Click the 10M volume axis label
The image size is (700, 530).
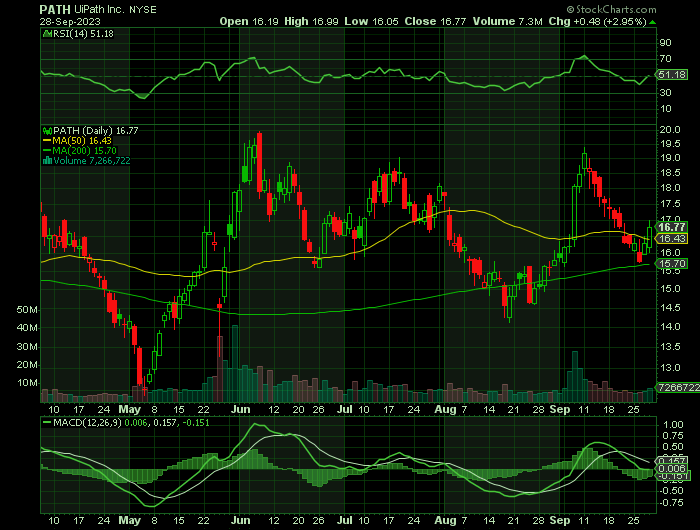(27, 383)
